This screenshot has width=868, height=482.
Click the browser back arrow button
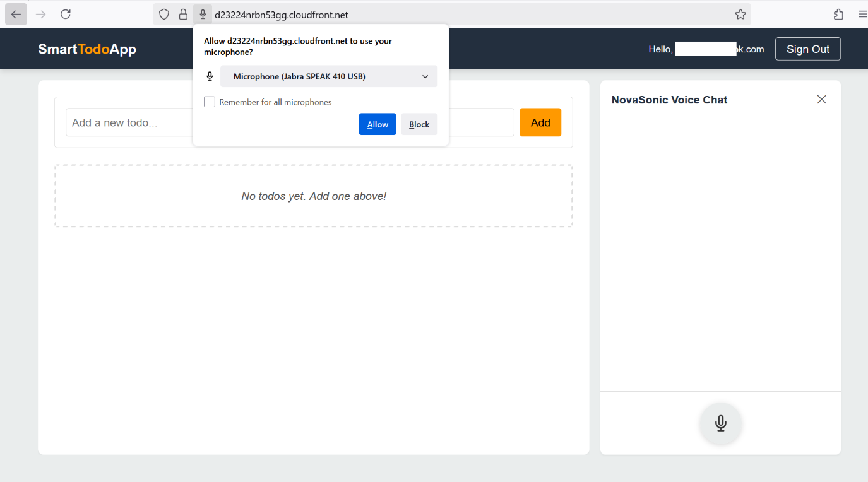pos(16,15)
